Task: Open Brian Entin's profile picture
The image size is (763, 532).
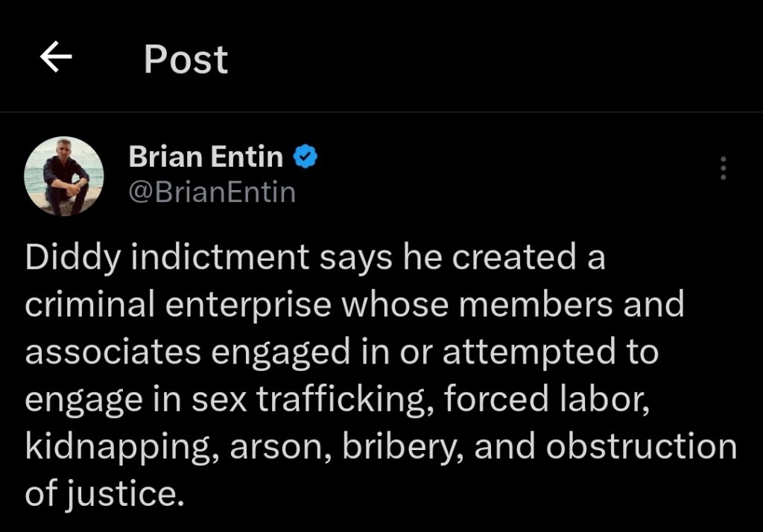Action: pyautogui.click(x=64, y=176)
